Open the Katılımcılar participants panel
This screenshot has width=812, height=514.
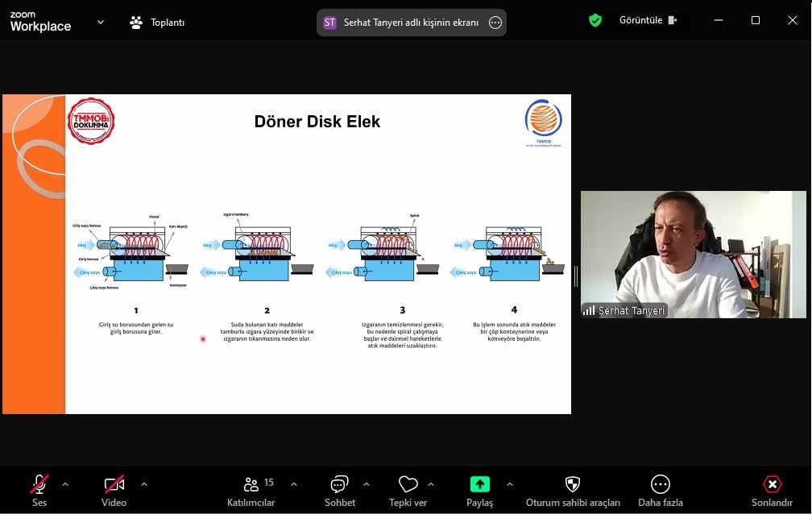pyautogui.click(x=251, y=490)
